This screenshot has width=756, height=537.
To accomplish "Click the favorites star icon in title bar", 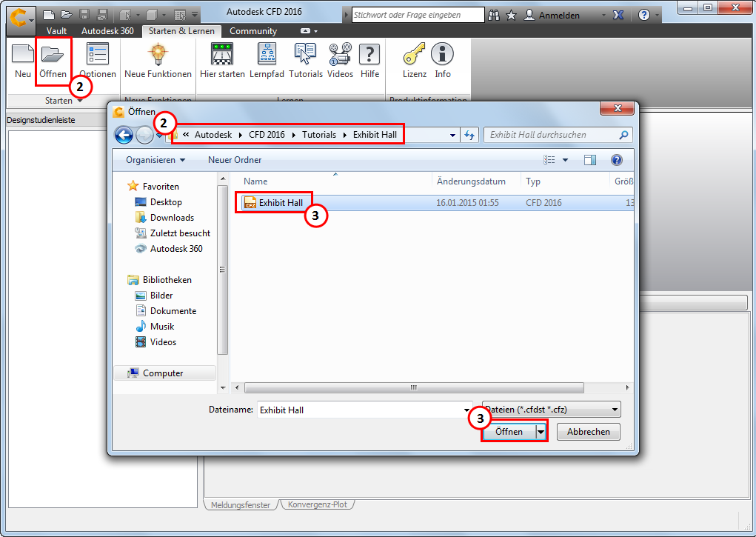I will coord(511,15).
